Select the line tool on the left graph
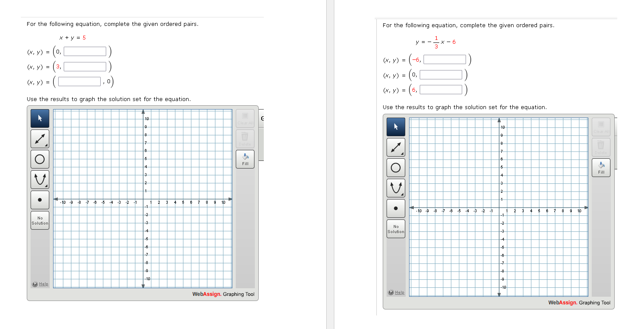Screen dimensions: 644x329 (x=40, y=138)
